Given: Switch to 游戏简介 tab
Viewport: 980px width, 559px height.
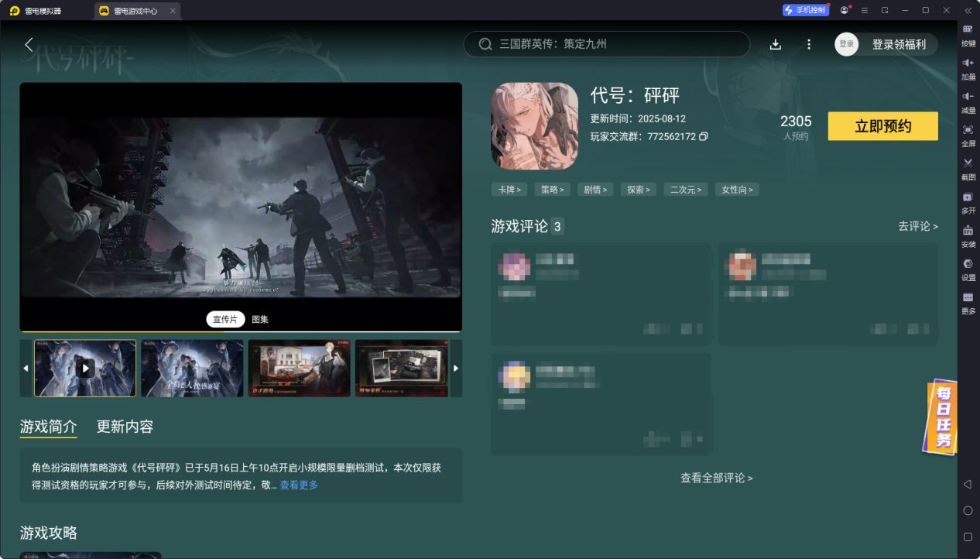Looking at the screenshot, I should (x=48, y=427).
